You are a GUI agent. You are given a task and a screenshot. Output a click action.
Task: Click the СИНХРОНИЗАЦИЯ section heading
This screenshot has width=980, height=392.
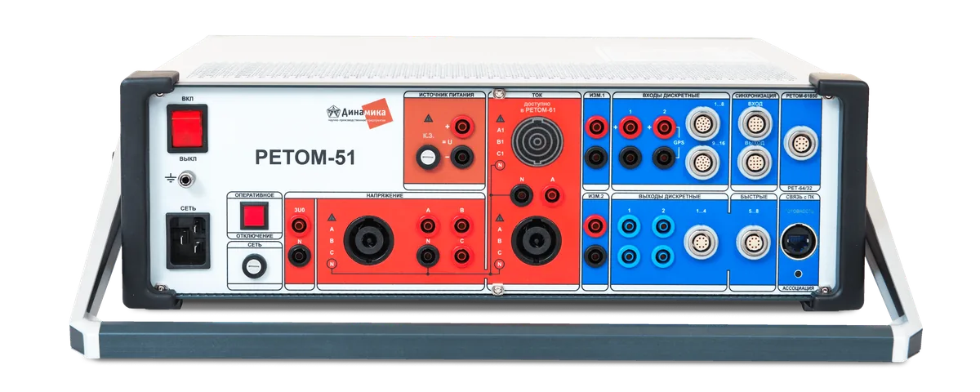tap(755, 96)
